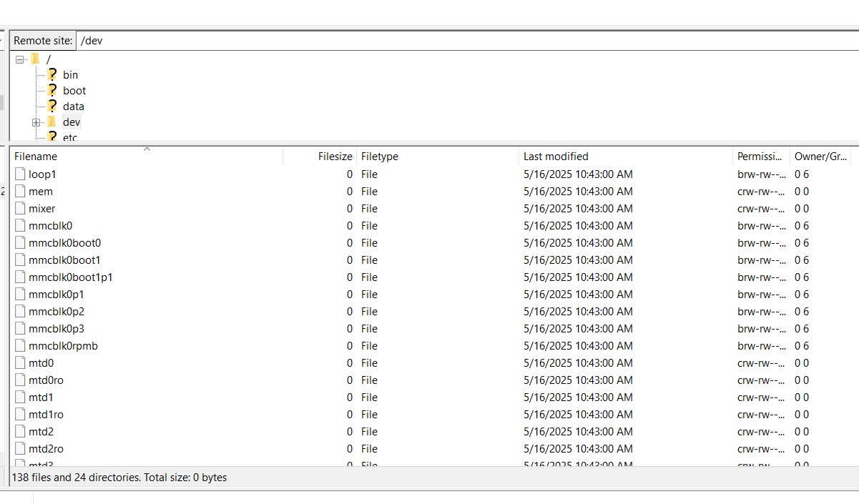The height and width of the screenshot is (504, 859).
Task: Select the dev folder label in tree
Action: coord(72,122)
